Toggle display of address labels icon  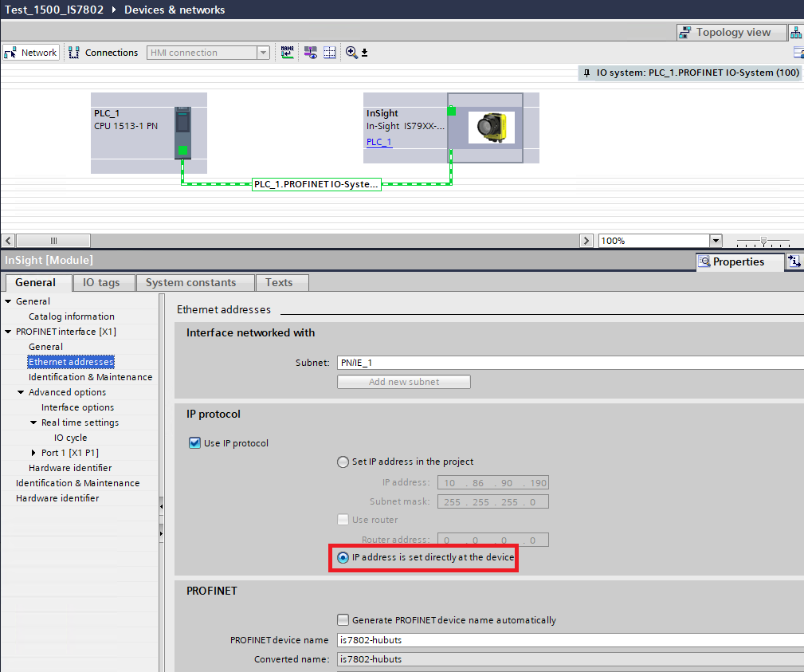click(x=310, y=52)
